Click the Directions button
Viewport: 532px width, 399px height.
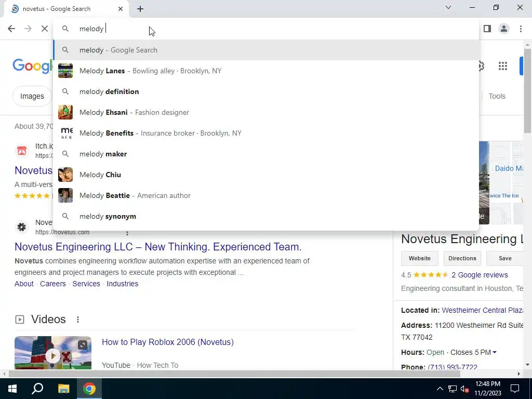462,258
